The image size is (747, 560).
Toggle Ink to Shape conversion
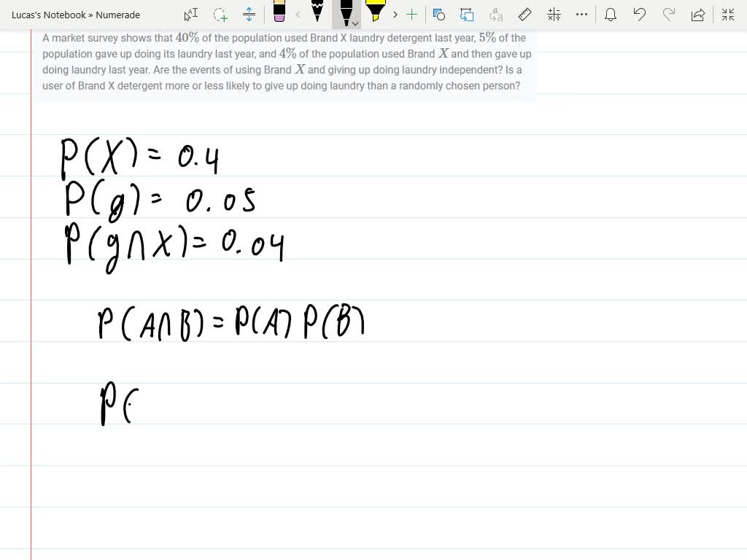(x=467, y=15)
